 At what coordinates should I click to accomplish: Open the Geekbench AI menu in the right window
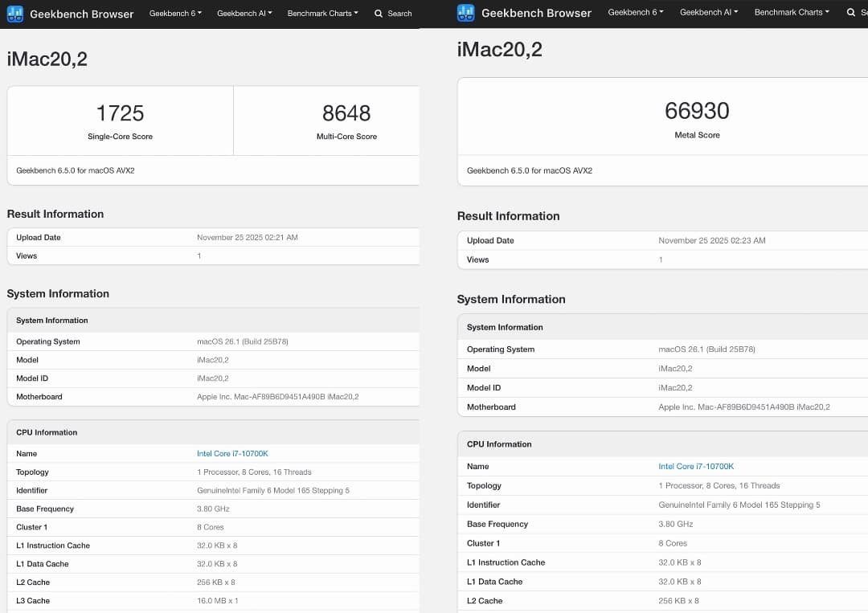(x=708, y=12)
